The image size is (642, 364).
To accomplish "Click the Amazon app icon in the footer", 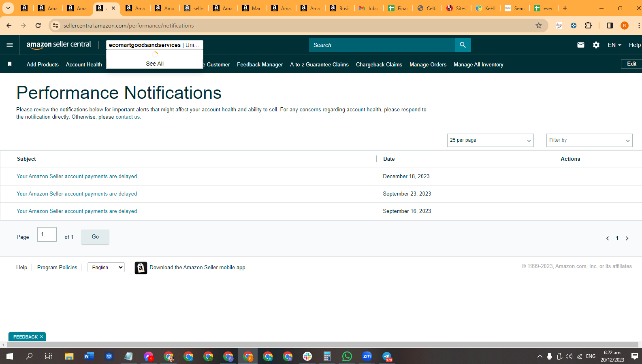I will (141, 268).
